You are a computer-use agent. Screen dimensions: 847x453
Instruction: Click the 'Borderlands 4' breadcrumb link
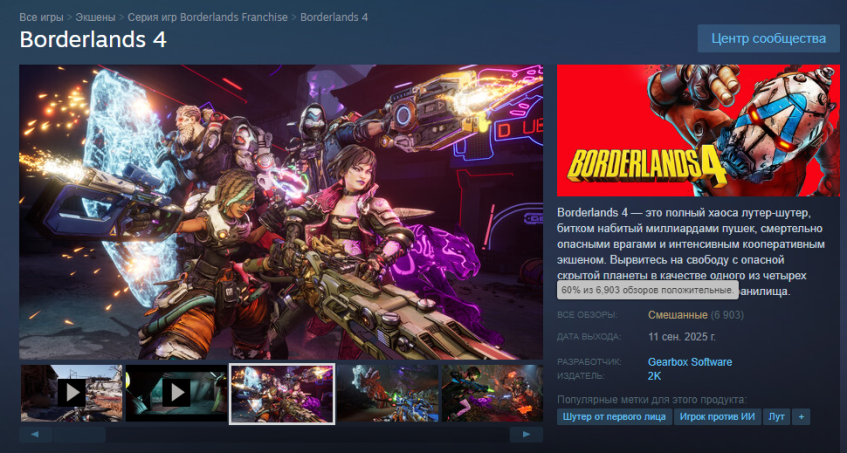[334, 17]
